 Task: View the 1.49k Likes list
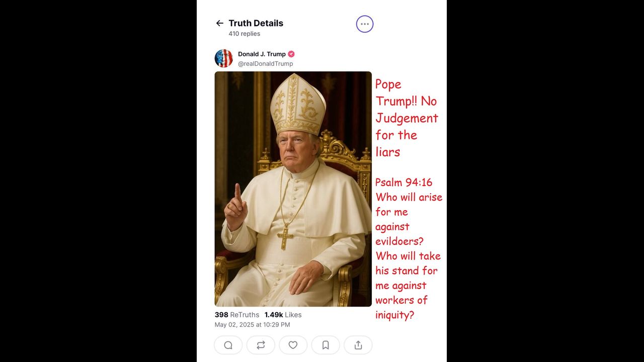[283, 315]
